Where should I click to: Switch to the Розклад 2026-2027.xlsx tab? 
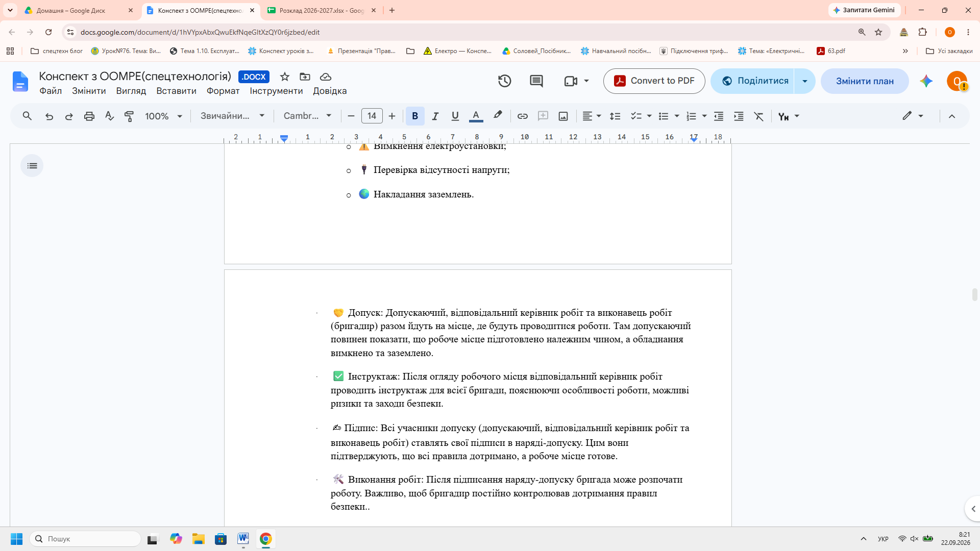click(322, 10)
